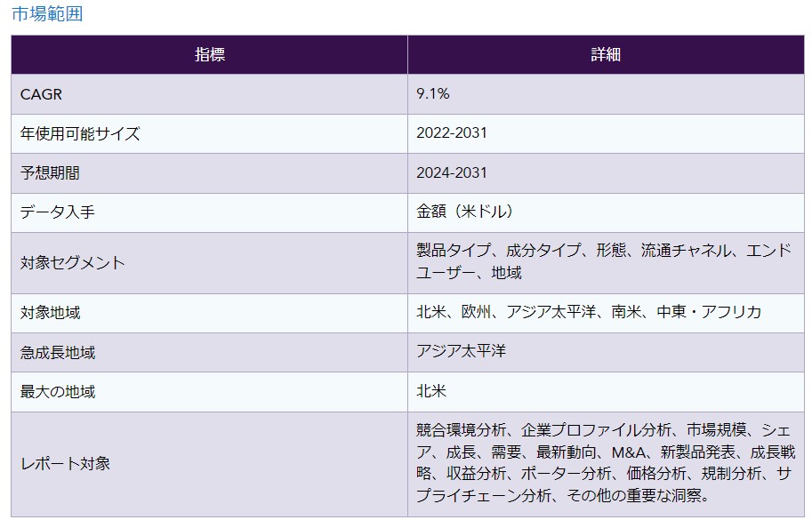
Task: Click the 2022-2031 value
Action: 452,133
